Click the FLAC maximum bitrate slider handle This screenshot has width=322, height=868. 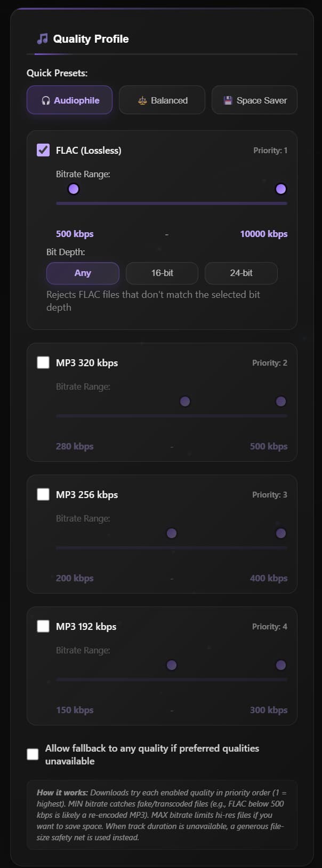pos(281,189)
